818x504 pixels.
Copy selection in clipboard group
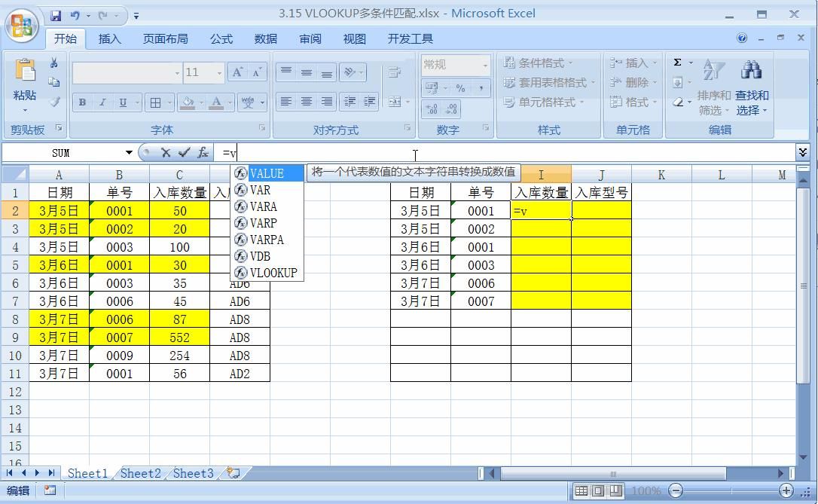pos(53,82)
